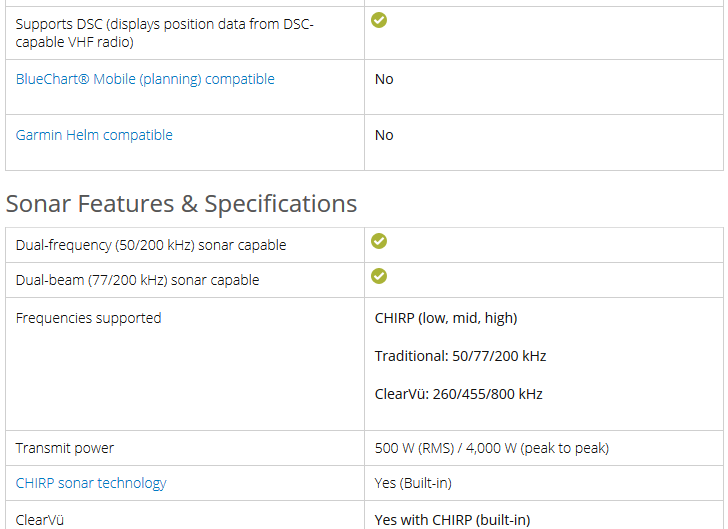Click the Supports DSC feature description text

click(x=165, y=32)
